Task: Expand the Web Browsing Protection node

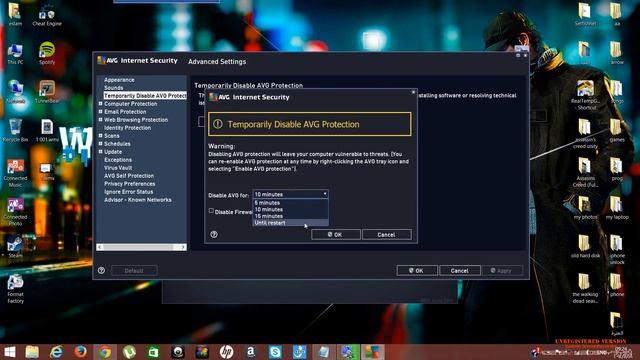Action: [100, 120]
